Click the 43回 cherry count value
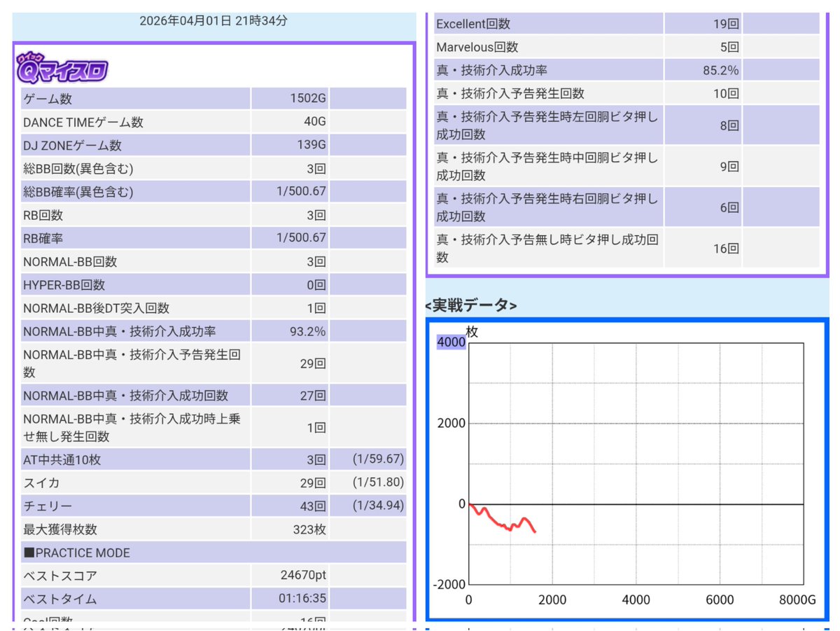Screen dimensions: 840x631 (x=314, y=506)
